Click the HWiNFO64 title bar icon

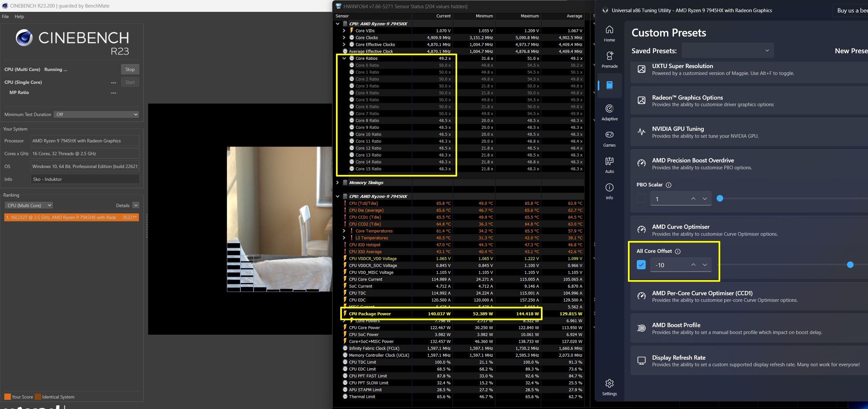[338, 7]
